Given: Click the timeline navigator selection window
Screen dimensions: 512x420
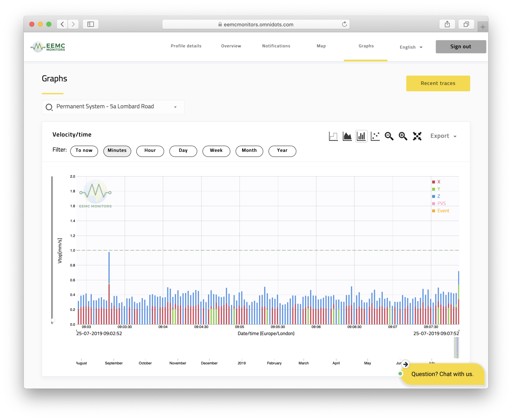Looking at the screenshot, I should (x=457, y=347).
